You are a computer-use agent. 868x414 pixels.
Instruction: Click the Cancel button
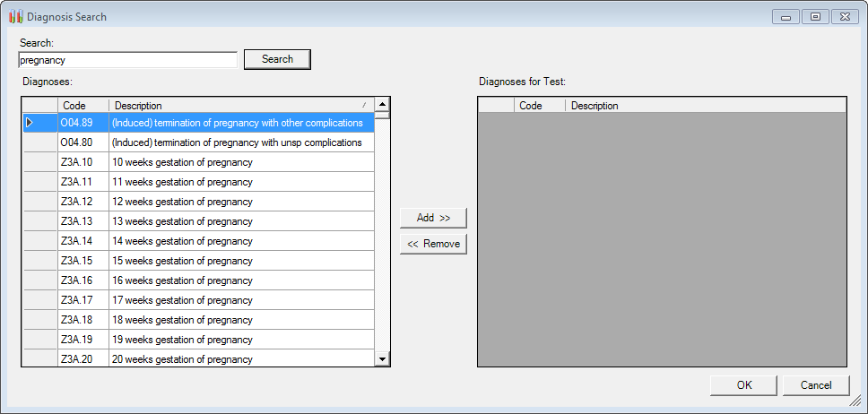click(x=816, y=385)
